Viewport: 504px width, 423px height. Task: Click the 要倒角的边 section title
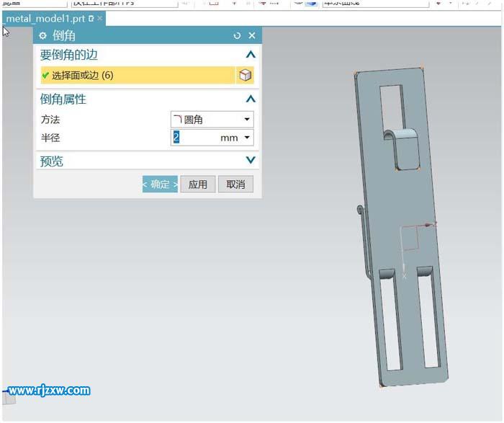(x=69, y=55)
